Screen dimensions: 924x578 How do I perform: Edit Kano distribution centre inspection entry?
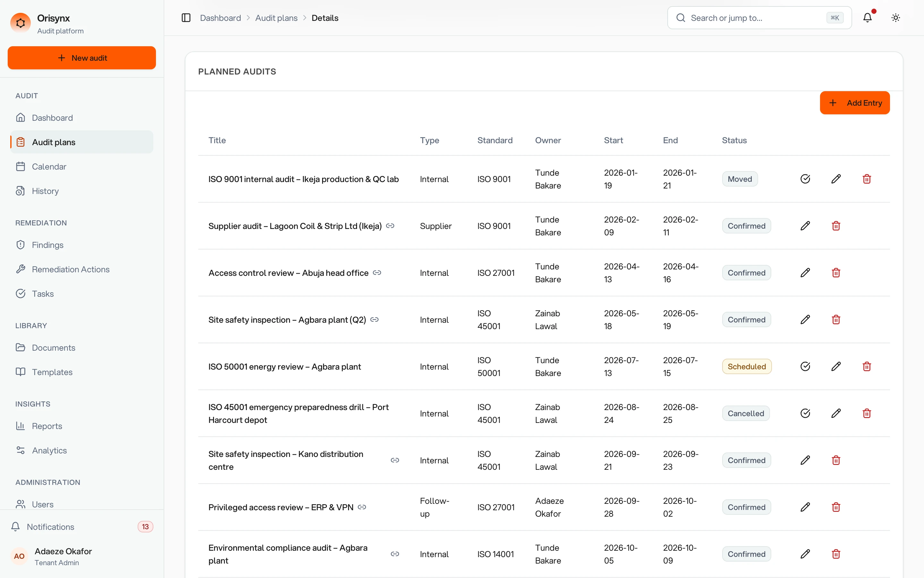[805, 460]
